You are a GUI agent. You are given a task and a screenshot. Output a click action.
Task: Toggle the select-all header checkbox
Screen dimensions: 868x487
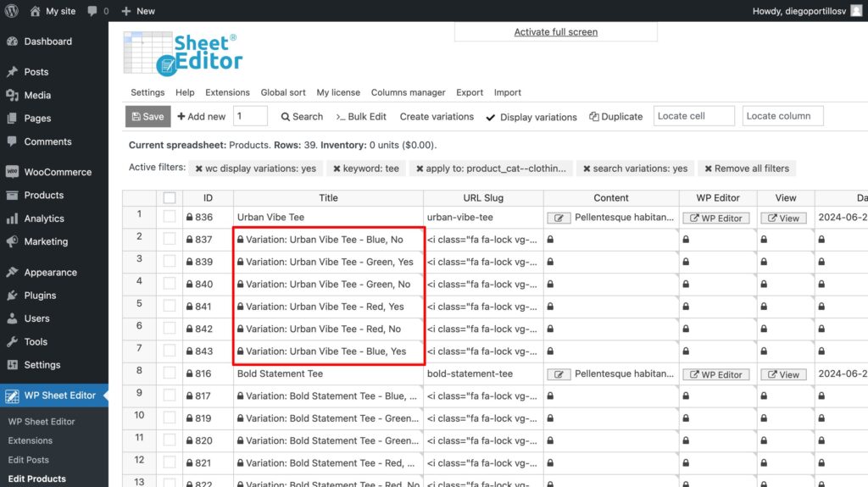[170, 197]
